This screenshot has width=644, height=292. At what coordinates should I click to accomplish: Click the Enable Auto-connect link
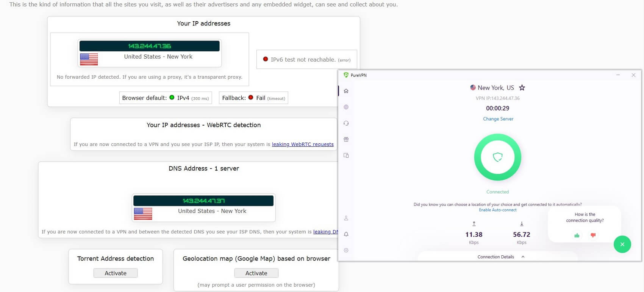497,210
